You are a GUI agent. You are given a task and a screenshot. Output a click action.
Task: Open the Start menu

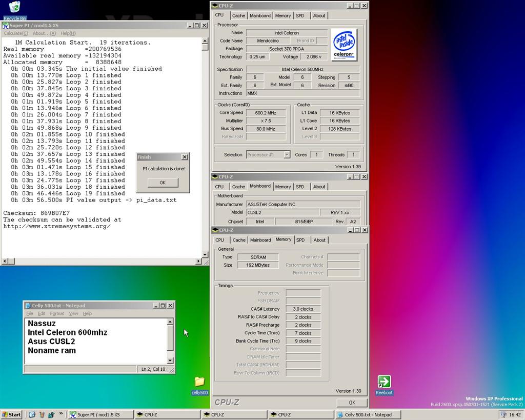point(11,415)
